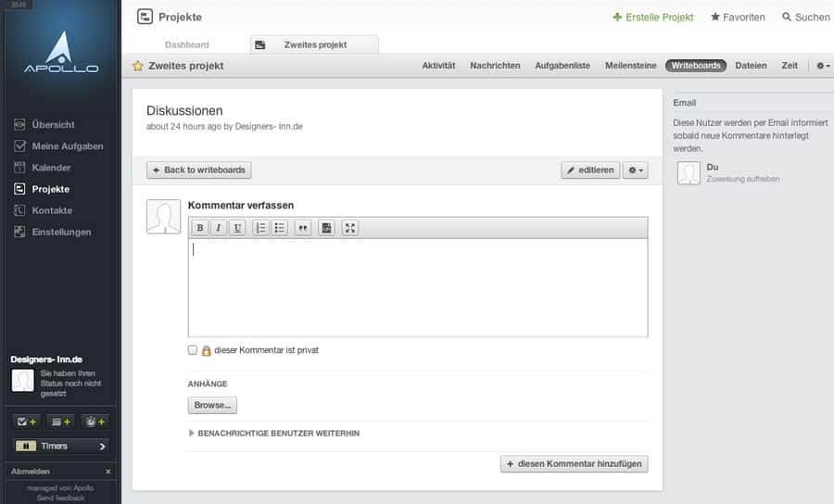
Task: Expand the Timers panel arrow
Action: point(102,446)
